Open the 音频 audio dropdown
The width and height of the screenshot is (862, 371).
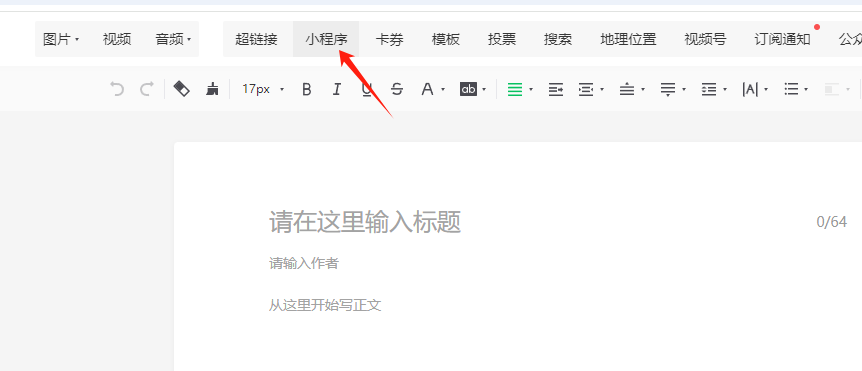(173, 39)
